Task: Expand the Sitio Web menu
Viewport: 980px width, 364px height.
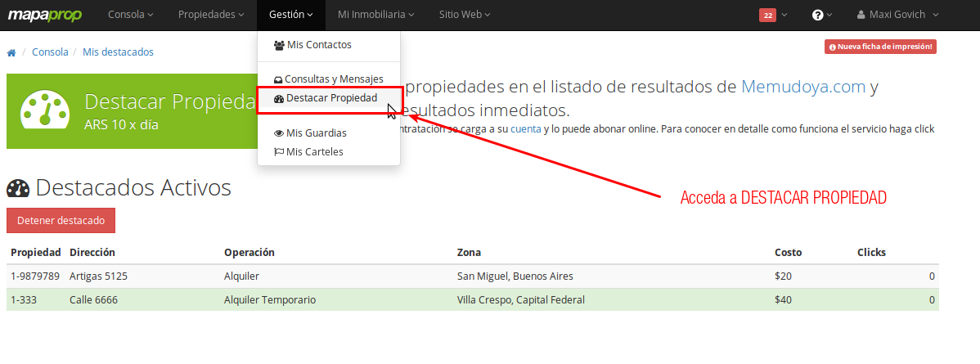Action: pyautogui.click(x=465, y=15)
